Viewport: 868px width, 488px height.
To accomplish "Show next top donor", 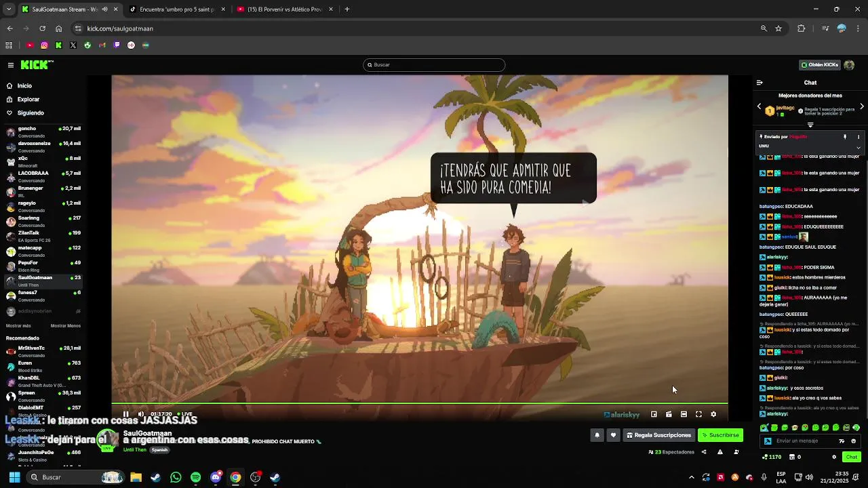I will point(862,106).
